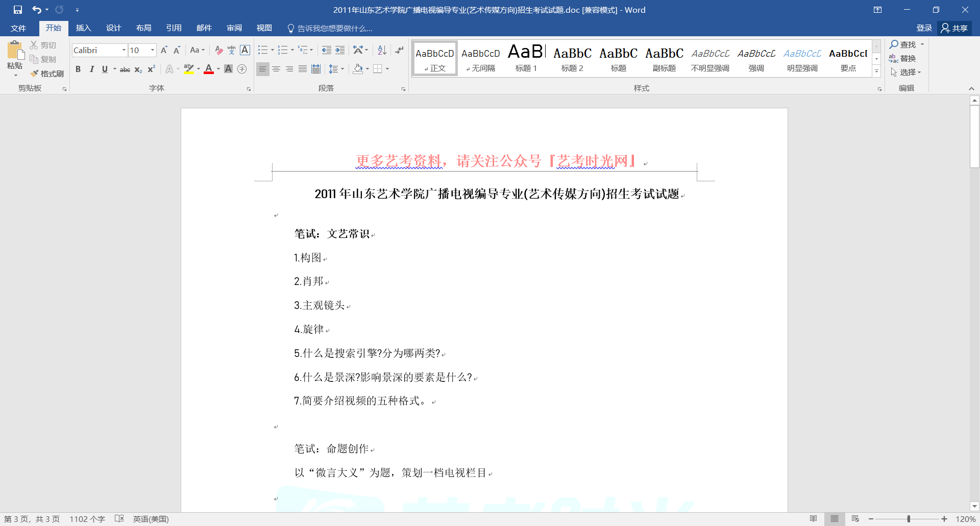Open the font size dropdown
Viewport: 980px width, 526px height.
[x=152, y=50]
